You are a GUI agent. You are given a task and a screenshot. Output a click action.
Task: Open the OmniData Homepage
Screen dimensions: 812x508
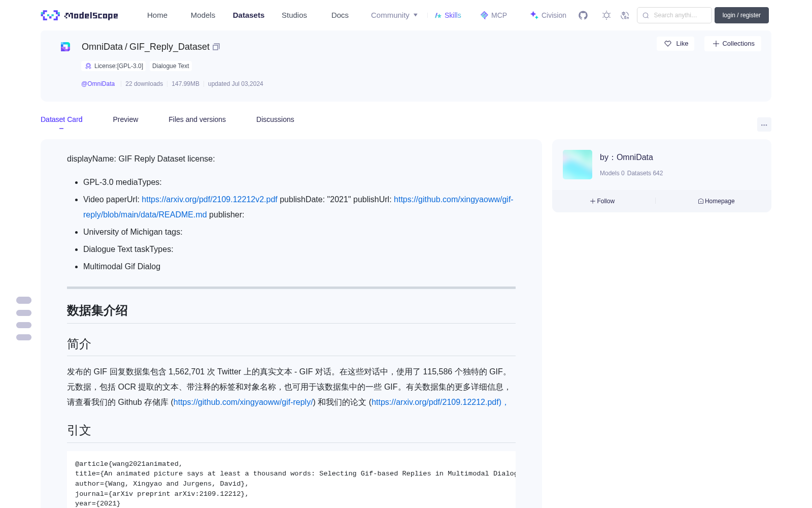pyautogui.click(x=716, y=201)
